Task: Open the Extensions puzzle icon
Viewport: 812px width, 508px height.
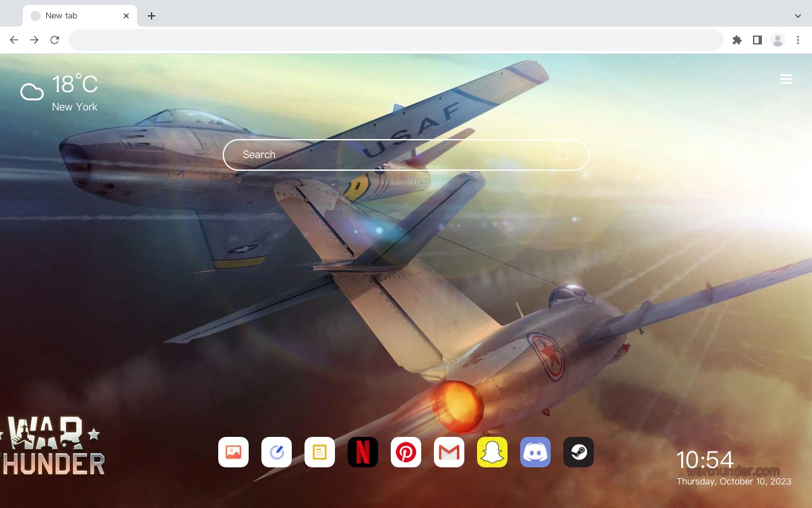Action: (737, 40)
